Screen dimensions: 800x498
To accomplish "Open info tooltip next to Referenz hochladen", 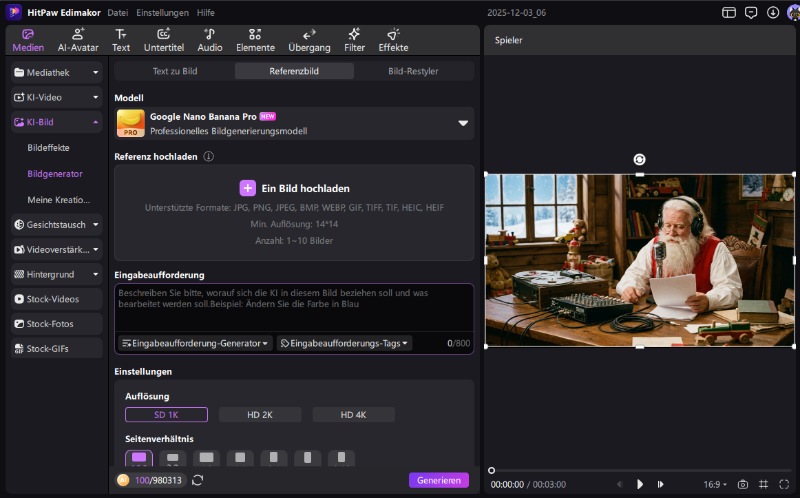I will click(208, 156).
